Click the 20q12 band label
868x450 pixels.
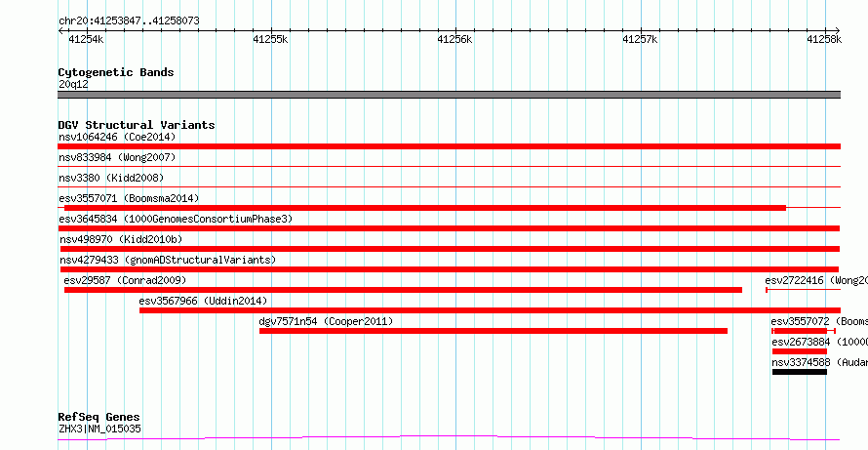(73, 85)
